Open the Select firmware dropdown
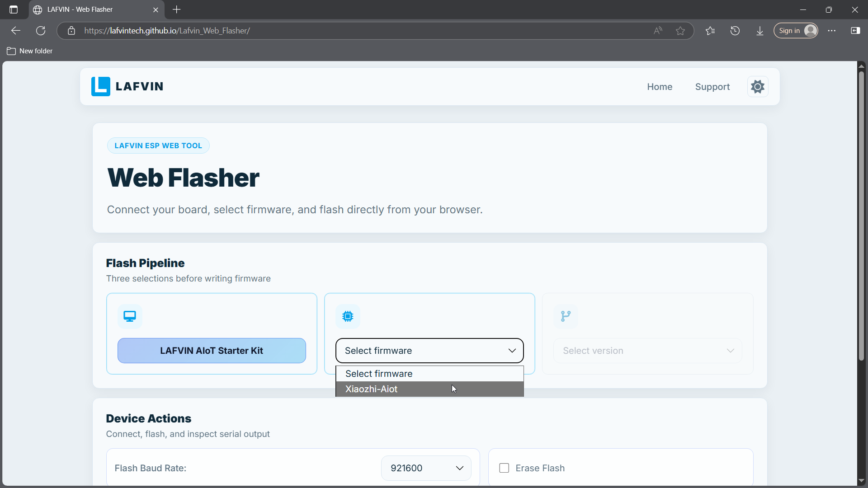 pyautogui.click(x=429, y=351)
